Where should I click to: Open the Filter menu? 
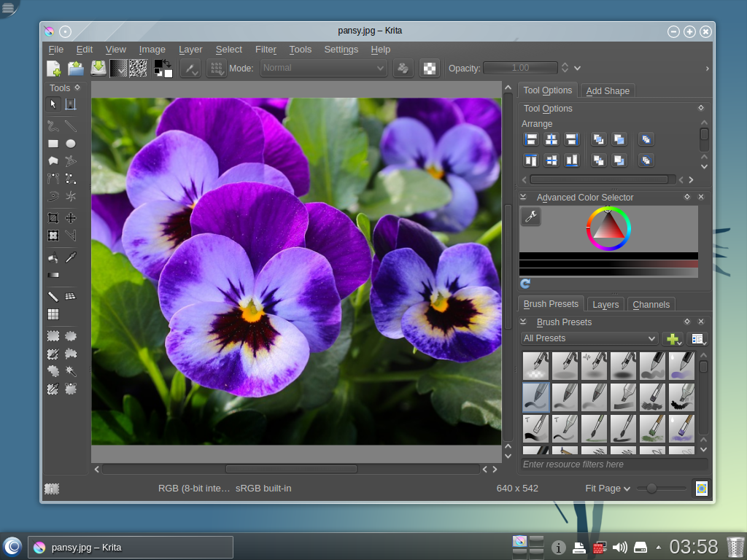pyautogui.click(x=266, y=50)
